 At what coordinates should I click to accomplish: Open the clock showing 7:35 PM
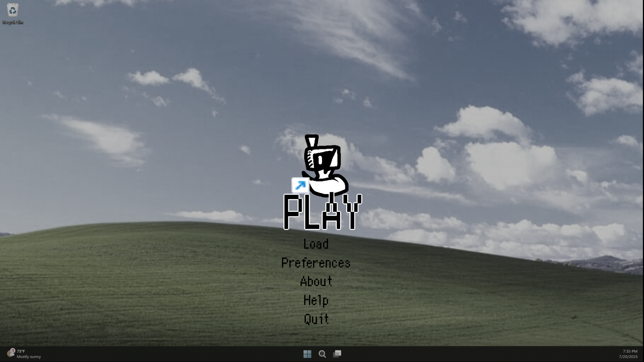(x=628, y=354)
